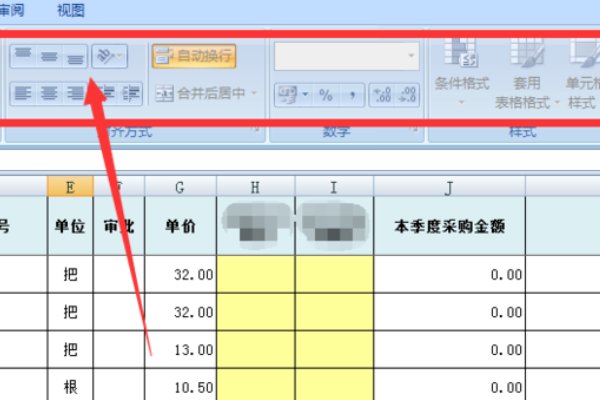Click the 单位 header cell

(70, 226)
